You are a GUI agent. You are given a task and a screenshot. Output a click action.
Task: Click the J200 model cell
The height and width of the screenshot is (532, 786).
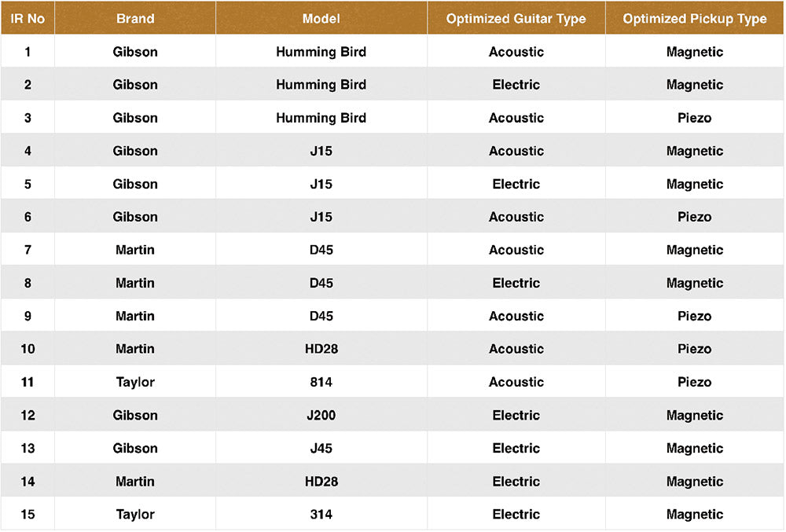click(x=321, y=415)
